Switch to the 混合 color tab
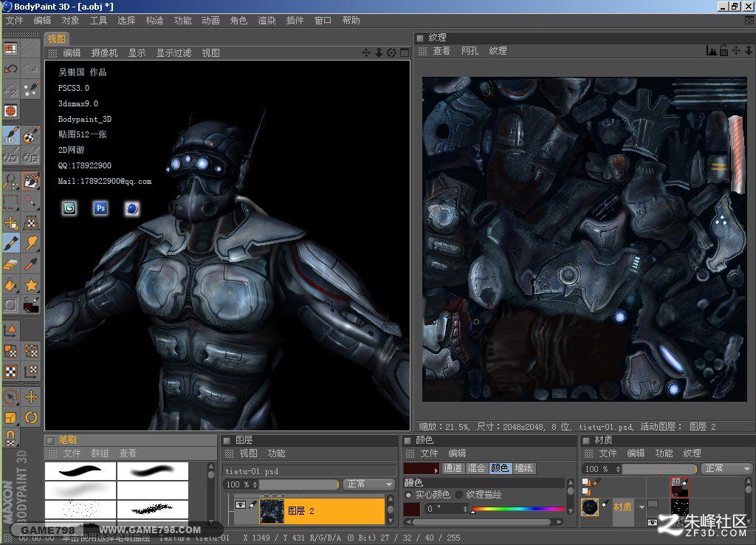Image resolution: width=756 pixels, height=545 pixels. (476, 468)
